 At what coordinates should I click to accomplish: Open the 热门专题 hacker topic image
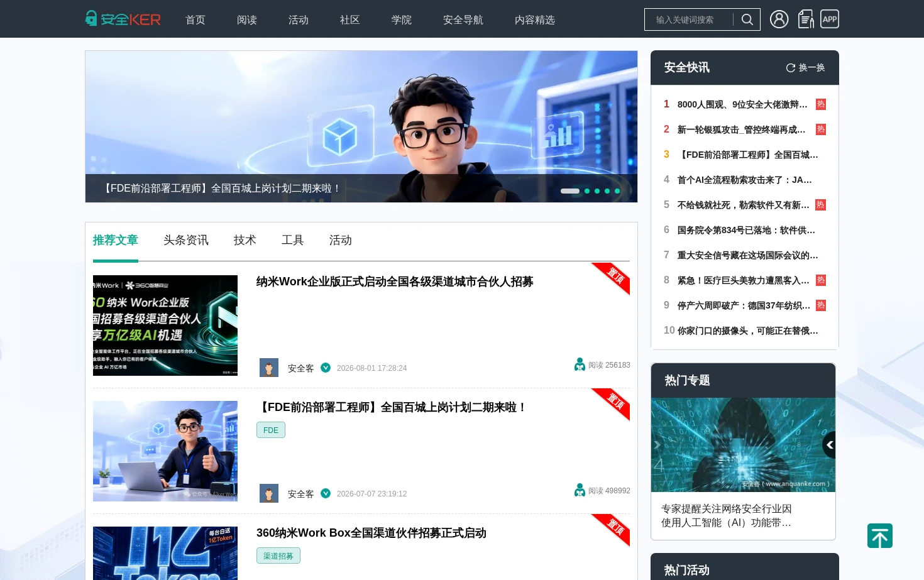pyautogui.click(x=743, y=445)
